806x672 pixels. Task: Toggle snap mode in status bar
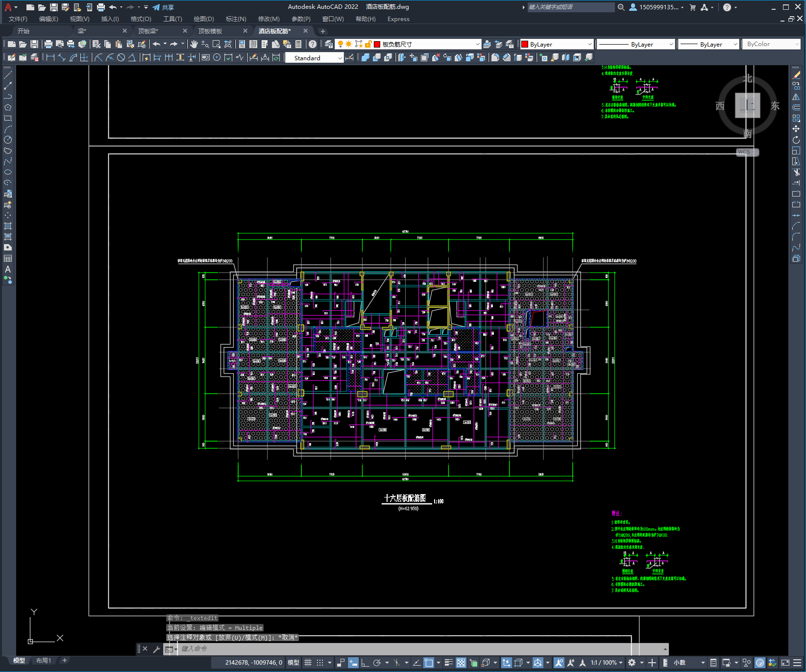320,663
